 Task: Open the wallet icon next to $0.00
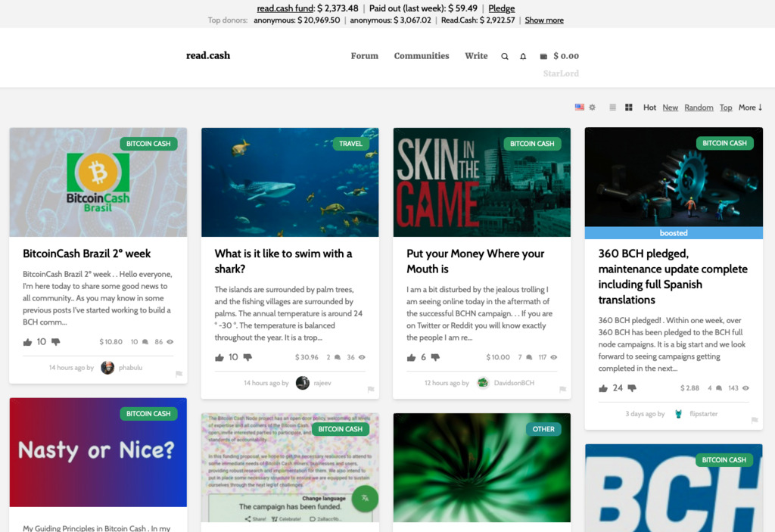click(543, 56)
